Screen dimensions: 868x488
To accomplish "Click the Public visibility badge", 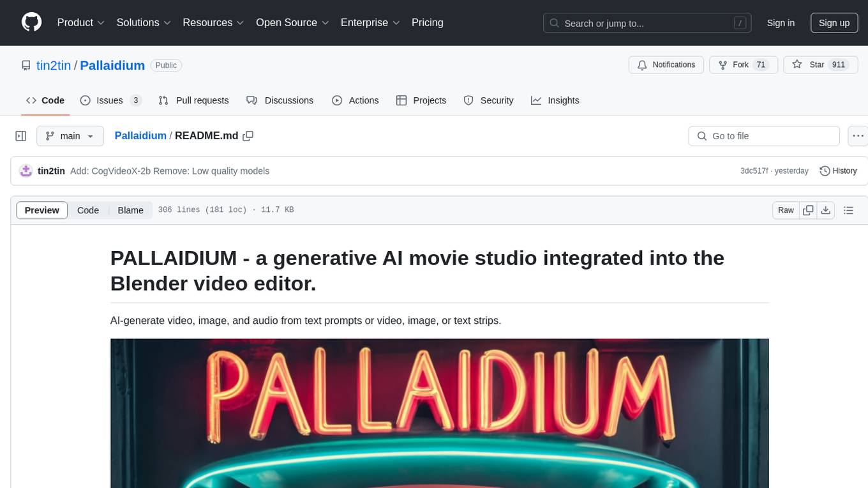I will tap(167, 65).
